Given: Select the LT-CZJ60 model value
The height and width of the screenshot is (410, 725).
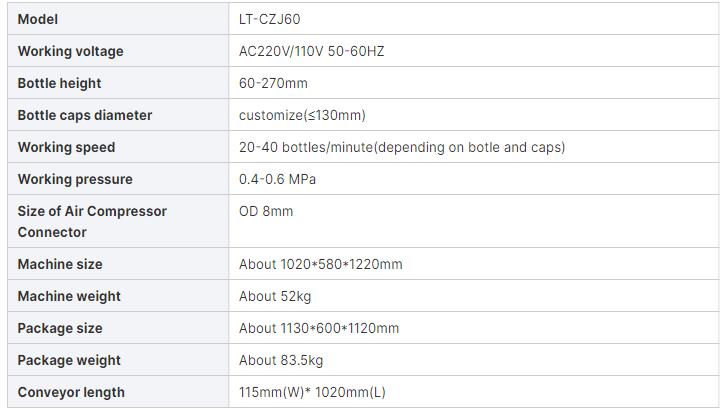Looking at the screenshot, I should (x=270, y=19).
